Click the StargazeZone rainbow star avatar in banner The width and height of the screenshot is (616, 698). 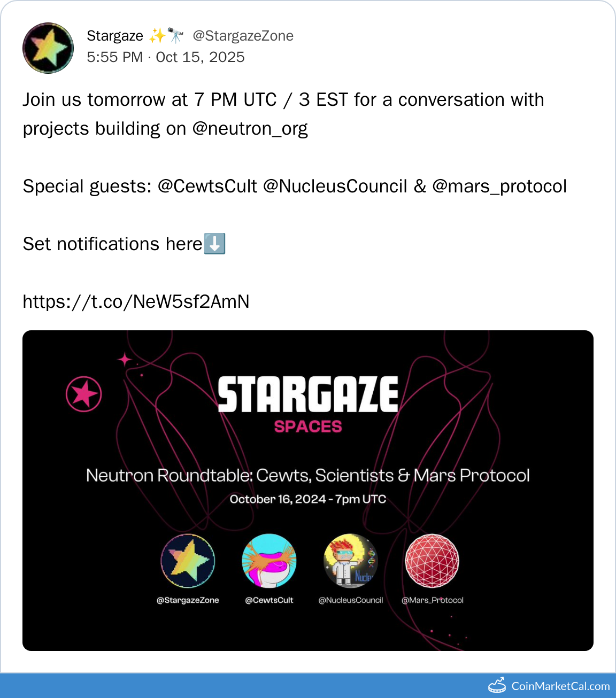click(188, 561)
